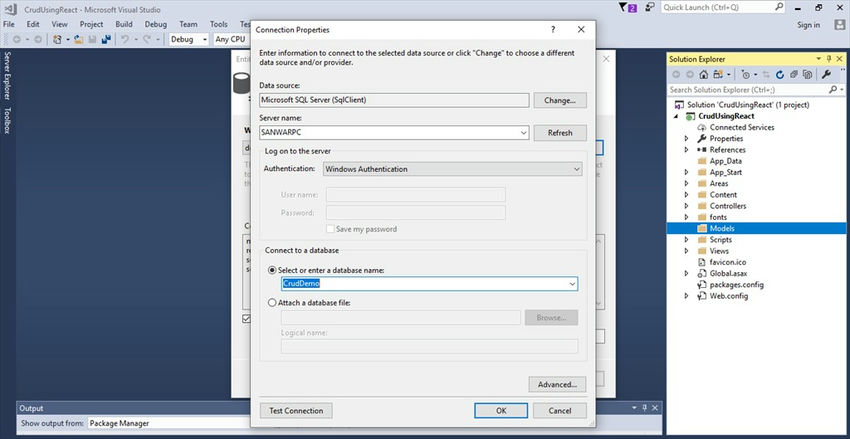Select Web.config in Solution Explorer
The image size is (850, 439).
(728, 296)
